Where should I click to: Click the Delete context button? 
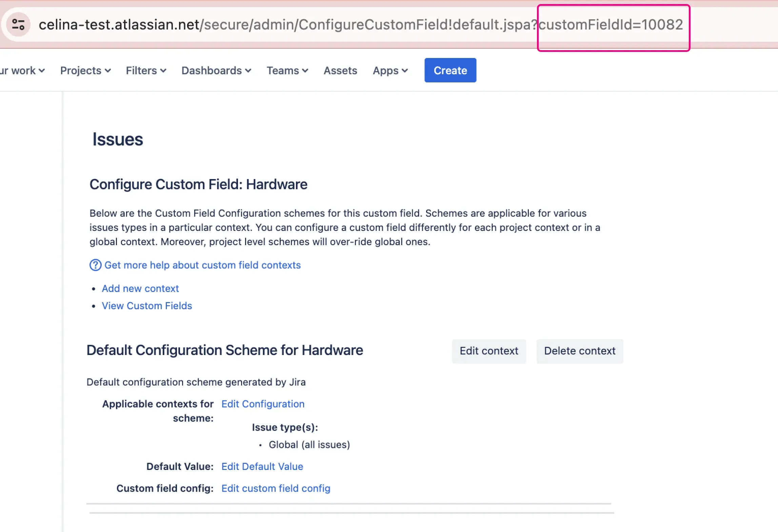[580, 351]
